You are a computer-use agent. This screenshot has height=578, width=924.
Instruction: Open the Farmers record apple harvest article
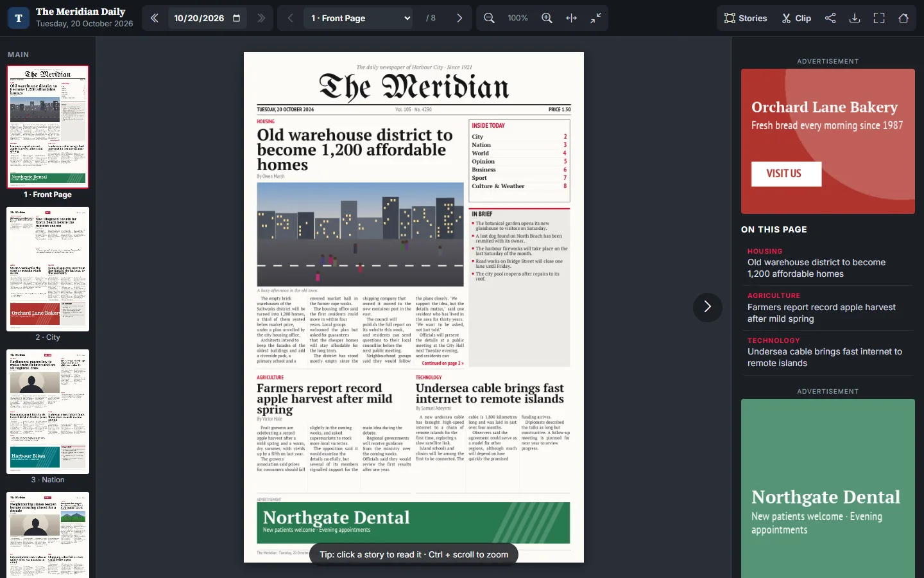[325, 398]
